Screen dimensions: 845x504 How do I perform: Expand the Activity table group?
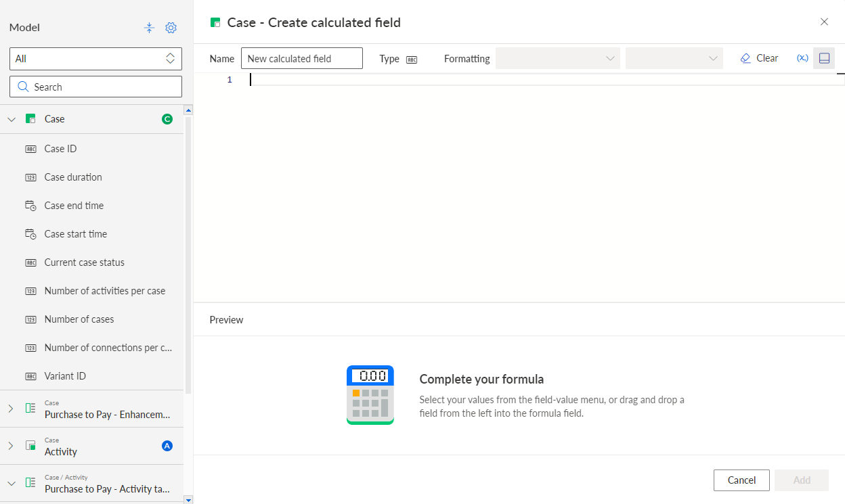11,446
